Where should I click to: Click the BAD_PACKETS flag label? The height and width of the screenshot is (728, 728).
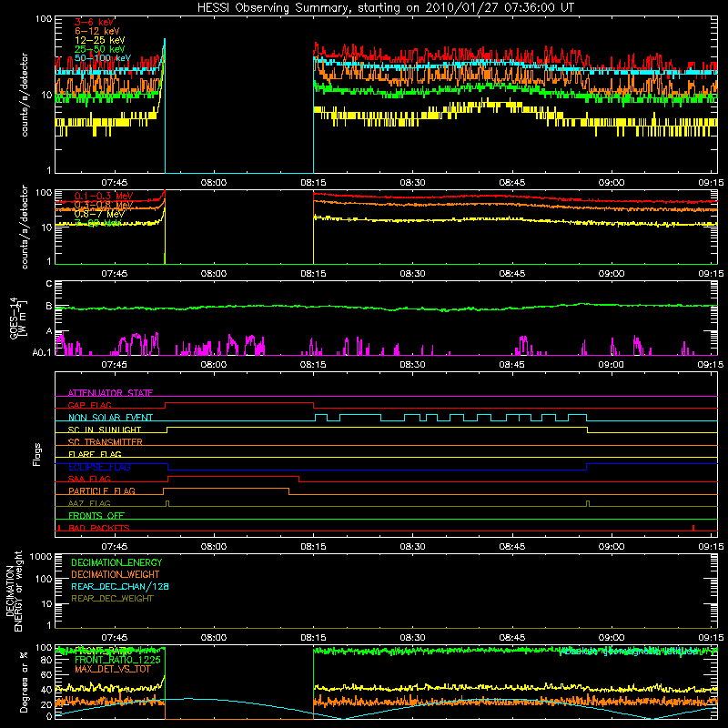[x=99, y=528]
